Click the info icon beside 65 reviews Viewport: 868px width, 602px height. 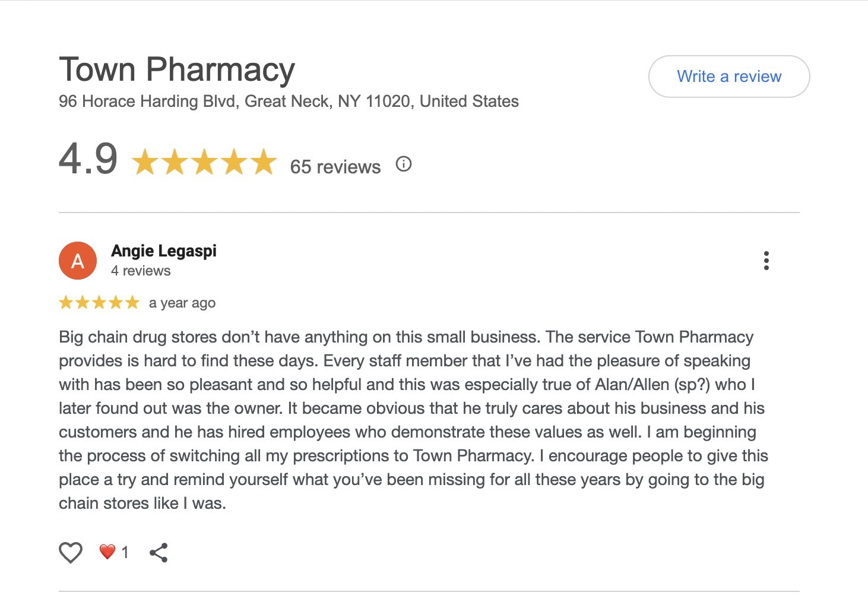tap(404, 164)
